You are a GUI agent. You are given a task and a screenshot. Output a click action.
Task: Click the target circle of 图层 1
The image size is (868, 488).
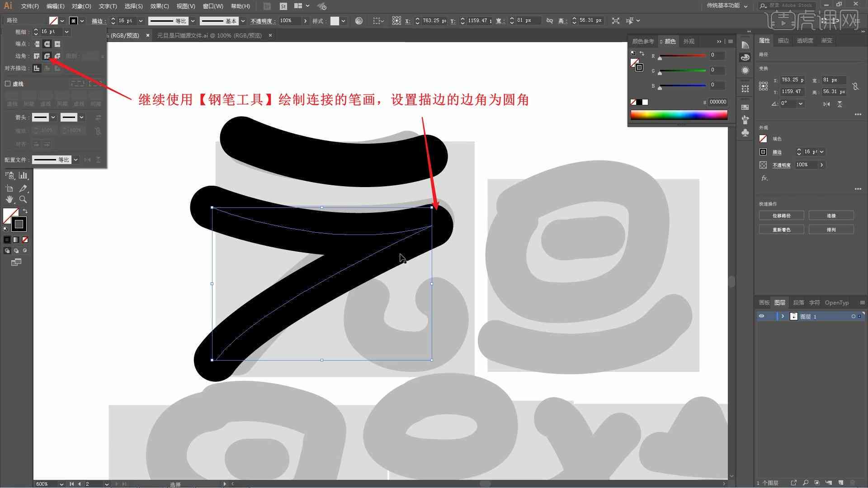pos(854,316)
